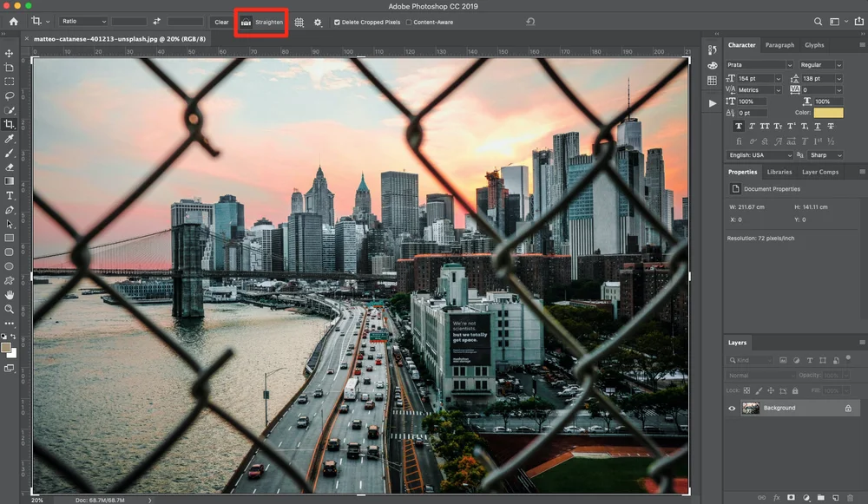Select the Eyedropper tool
The image size is (868, 504).
[x=9, y=138]
